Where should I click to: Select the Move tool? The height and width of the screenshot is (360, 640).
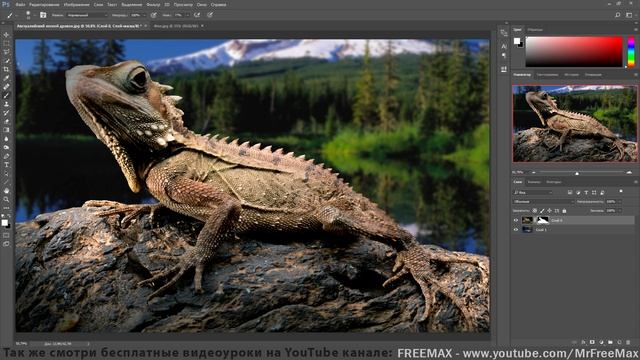(6, 35)
